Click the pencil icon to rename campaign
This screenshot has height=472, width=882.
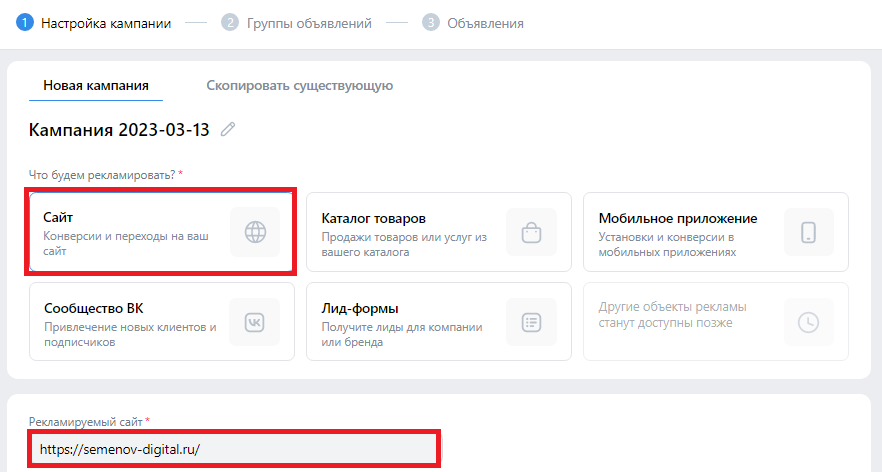[x=229, y=130]
